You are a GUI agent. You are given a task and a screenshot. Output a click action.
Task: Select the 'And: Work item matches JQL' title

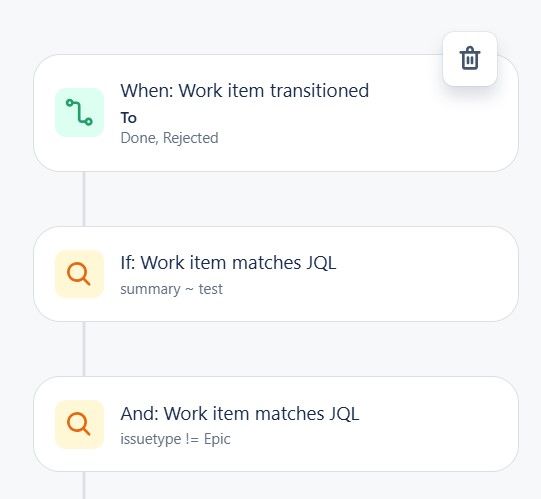pyautogui.click(x=240, y=413)
